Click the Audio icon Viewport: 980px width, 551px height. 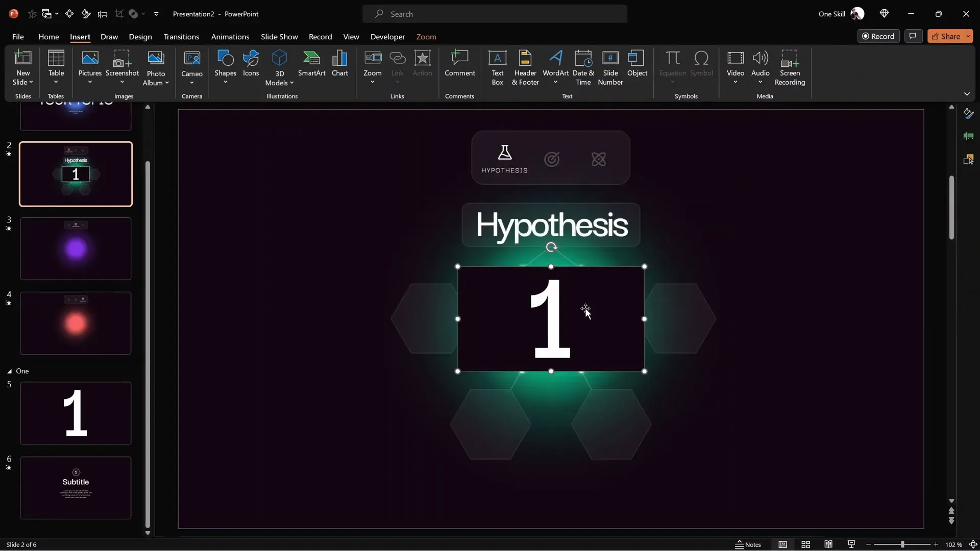pyautogui.click(x=760, y=58)
